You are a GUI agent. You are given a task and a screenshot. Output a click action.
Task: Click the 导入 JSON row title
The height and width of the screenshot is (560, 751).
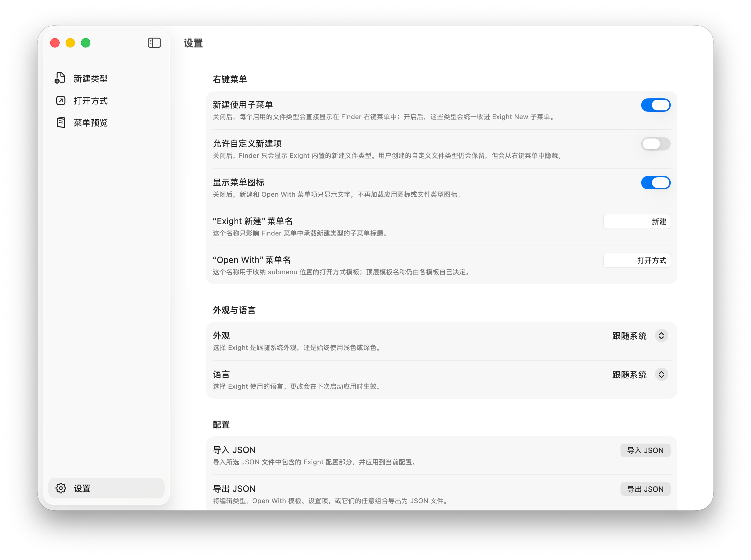234,450
